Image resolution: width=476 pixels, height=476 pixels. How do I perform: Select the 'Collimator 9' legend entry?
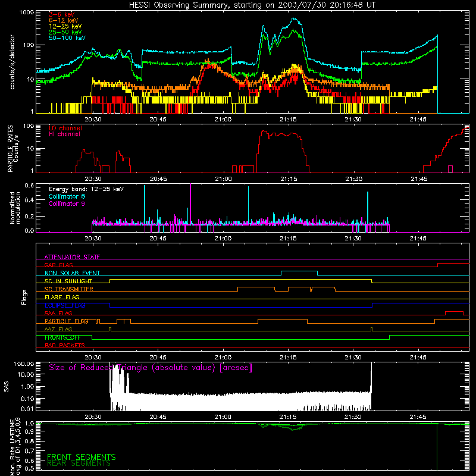pos(67,203)
